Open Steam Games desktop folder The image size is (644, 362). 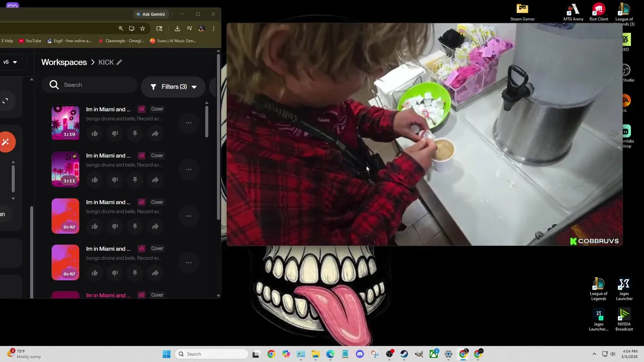coord(522,13)
